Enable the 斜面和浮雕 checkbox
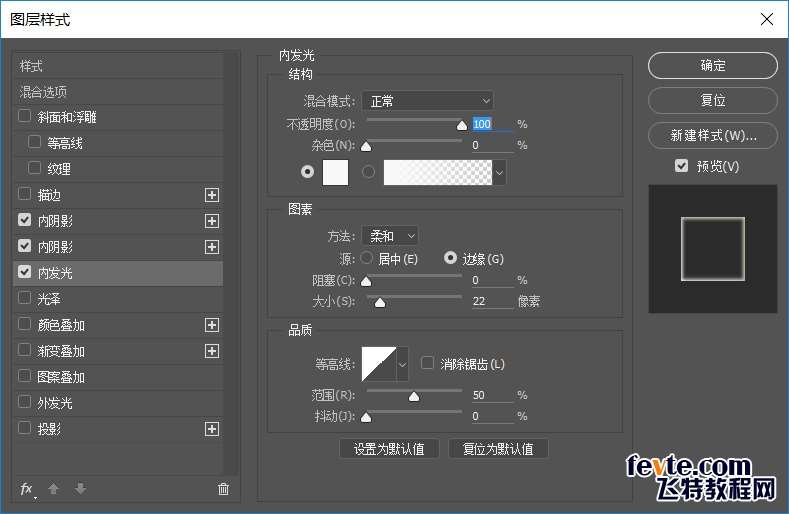 point(25,117)
